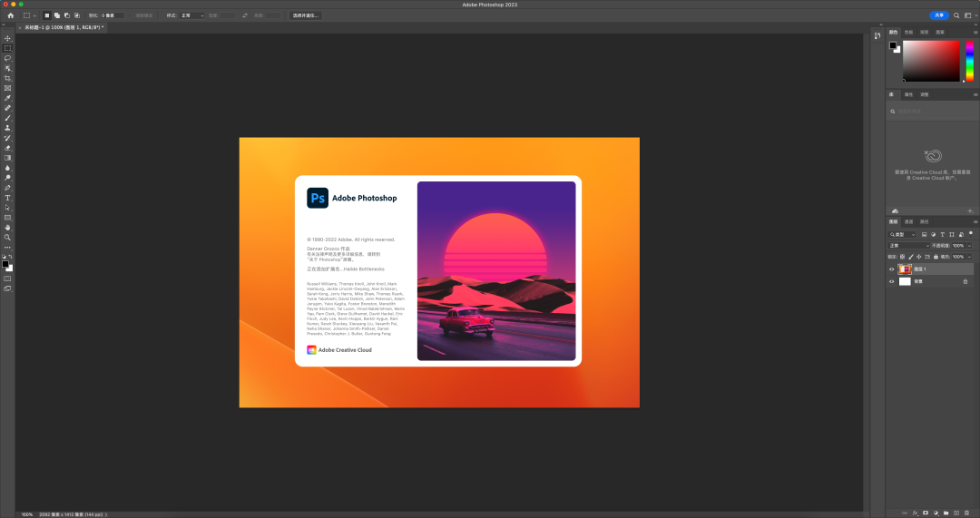The width and height of the screenshot is (980, 518).
Task: Open the layer fill dropdown arrow
Action: [970, 257]
